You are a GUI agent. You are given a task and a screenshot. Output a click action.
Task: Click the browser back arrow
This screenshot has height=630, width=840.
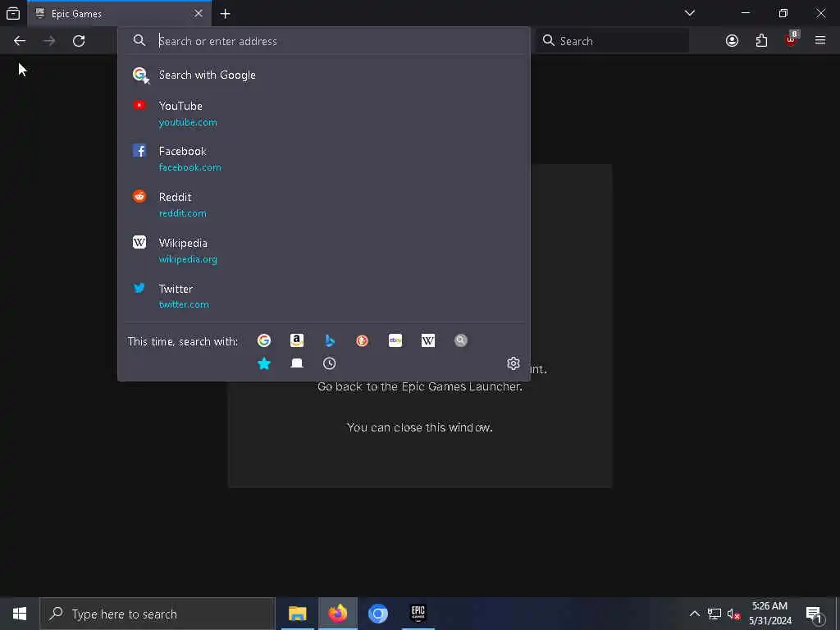tap(20, 41)
